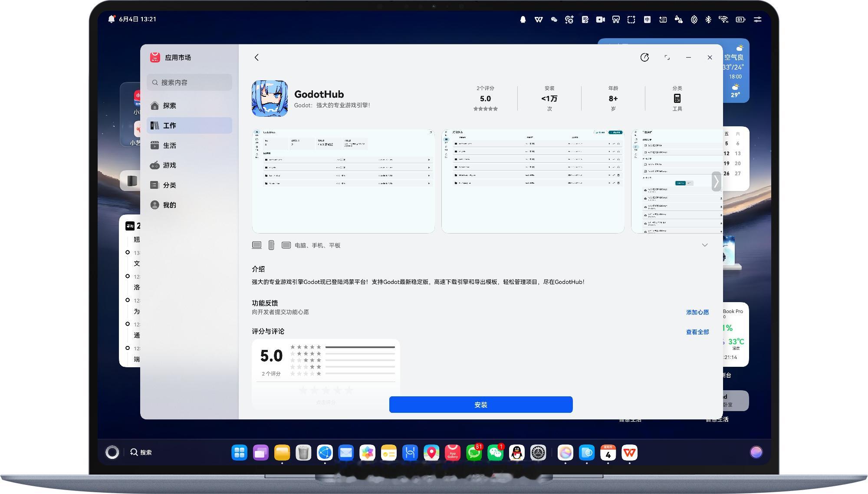Screen dimensions: 868x494
Task: Open the circular assistant button bottom left
Action: [112, 452]
